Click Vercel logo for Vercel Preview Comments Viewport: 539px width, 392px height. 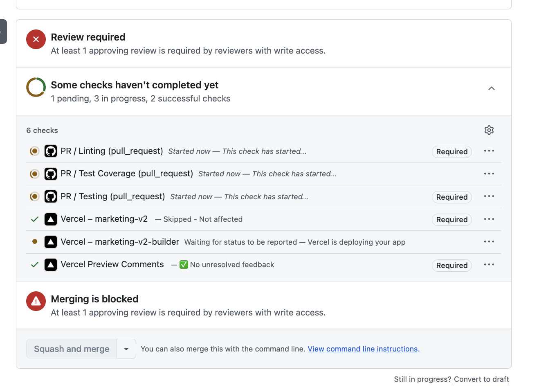[x=51, y=265]
